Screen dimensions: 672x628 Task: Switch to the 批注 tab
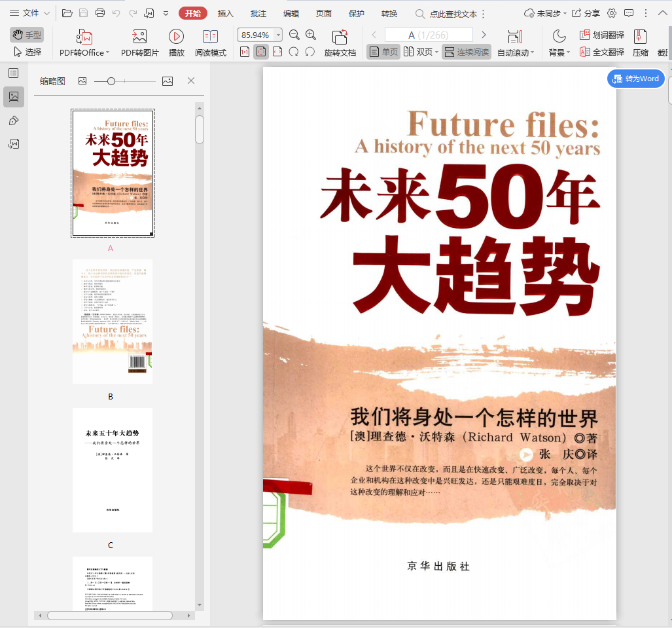[258, 13]
